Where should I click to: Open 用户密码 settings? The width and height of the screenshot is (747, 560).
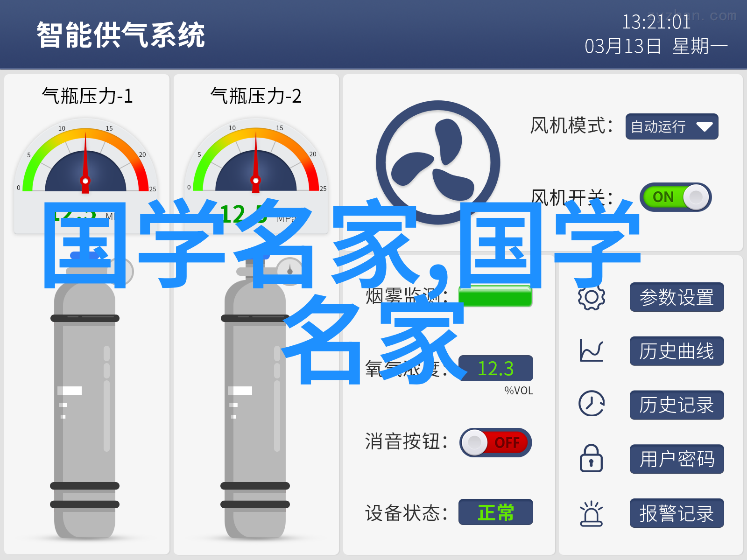pos(677,459)
